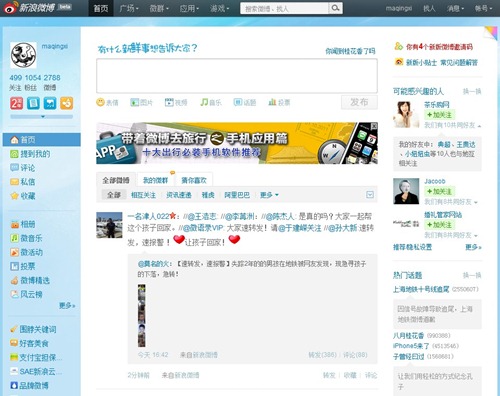Viewport: 500px width, 396px height.
Task: Open 推荐隐私设置 link
Action: coord(412,247)
